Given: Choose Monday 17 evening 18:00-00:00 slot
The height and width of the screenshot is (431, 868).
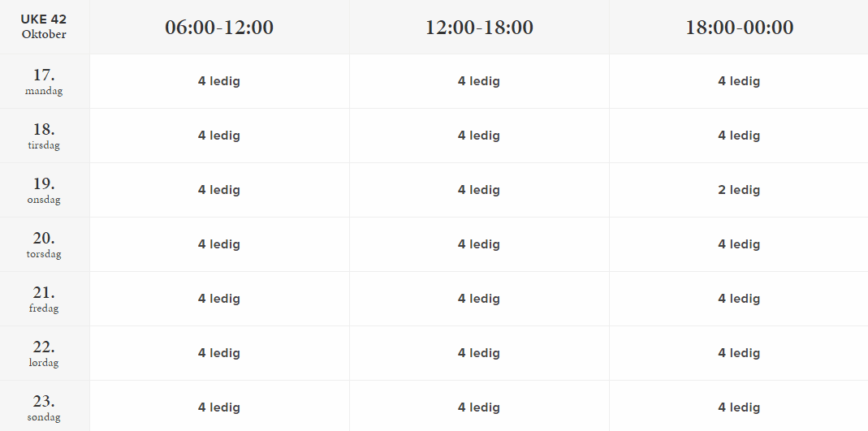Looking at the screenshot, I should (x=739, y=81).
